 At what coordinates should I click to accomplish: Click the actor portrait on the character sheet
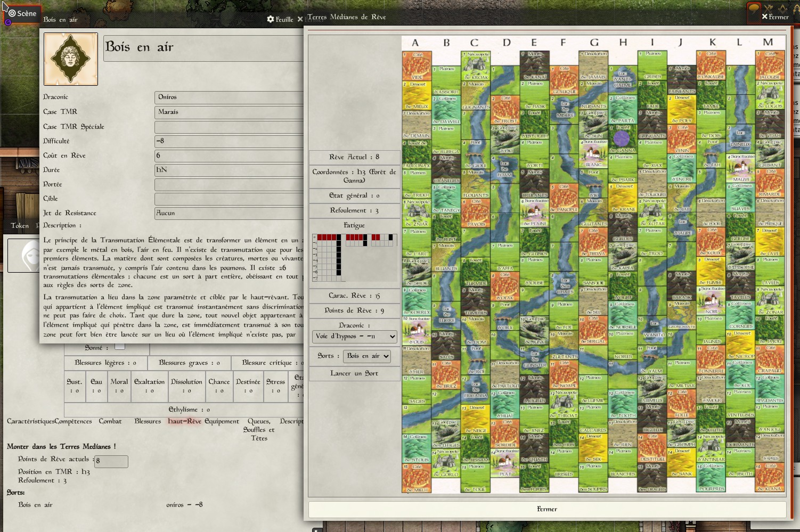click(x=23, y=255)
